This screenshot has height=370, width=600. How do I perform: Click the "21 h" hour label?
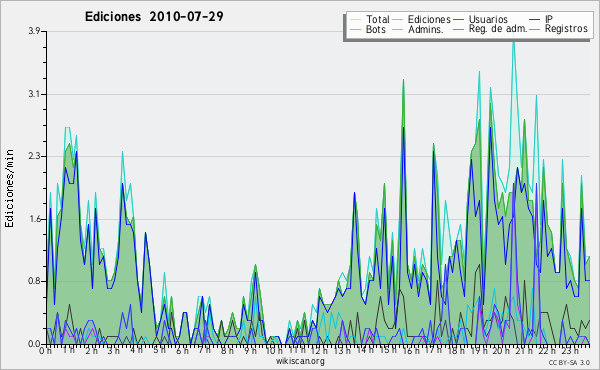[x=524, y=350]
